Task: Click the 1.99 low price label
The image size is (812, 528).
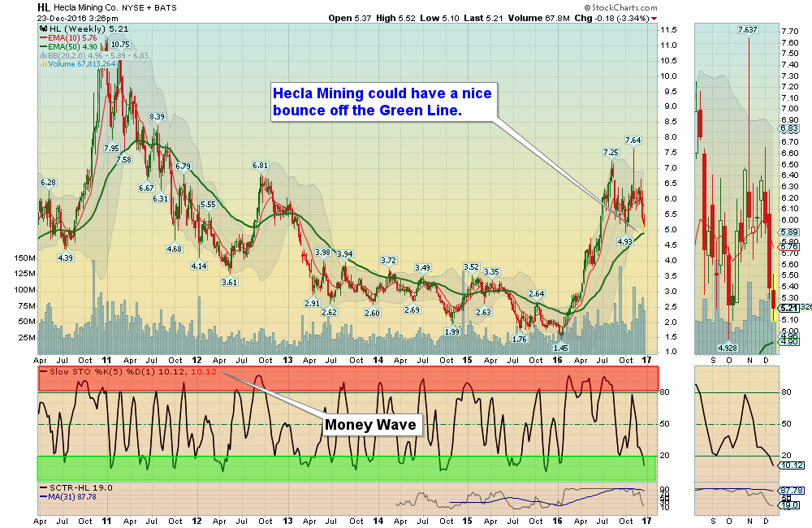Action: point(452,331)
